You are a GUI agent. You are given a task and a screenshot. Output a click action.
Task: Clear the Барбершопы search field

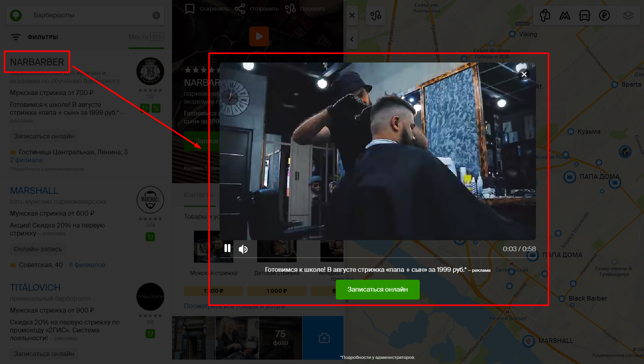pyautogui.click(x=156, y=15)
